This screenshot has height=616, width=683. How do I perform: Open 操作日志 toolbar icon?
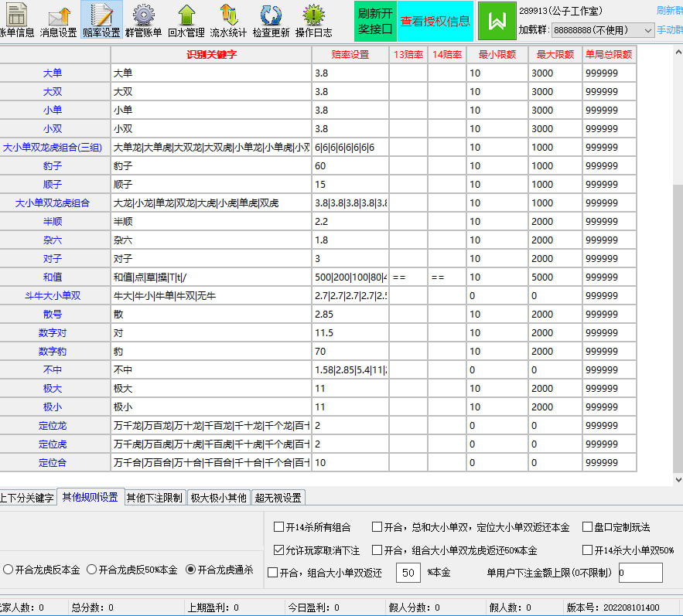click(x=313, y=15)
